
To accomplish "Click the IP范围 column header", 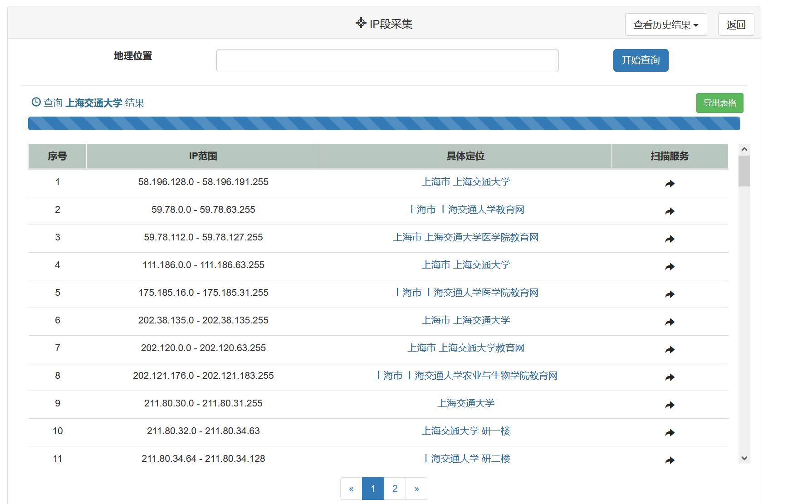I will coord(203,156).
